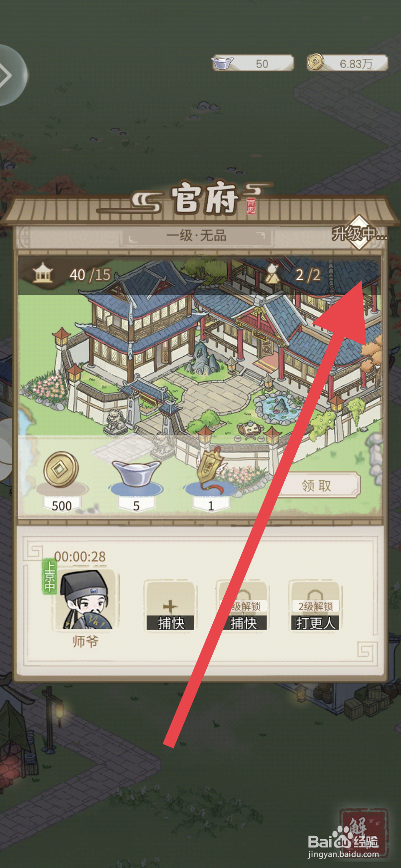This screenshot has width=401, height=868.
Task: Open the 师爷 character portrait
Action: click(x=86, y=600)
